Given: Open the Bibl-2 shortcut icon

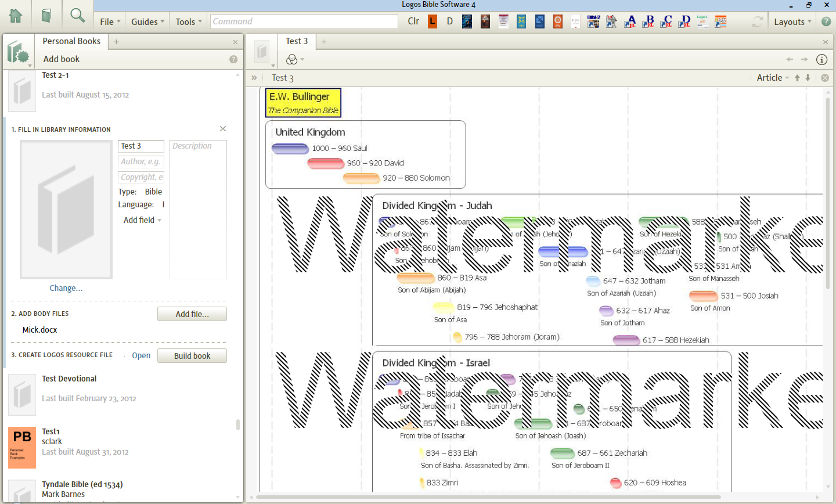Looking at the screenshot, I should tap(593, 21).
